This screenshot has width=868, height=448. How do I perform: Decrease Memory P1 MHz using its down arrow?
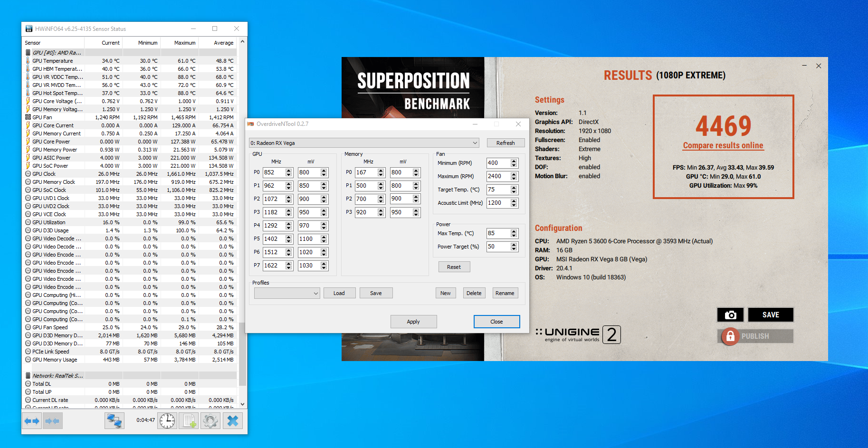[x=381, y=188]
